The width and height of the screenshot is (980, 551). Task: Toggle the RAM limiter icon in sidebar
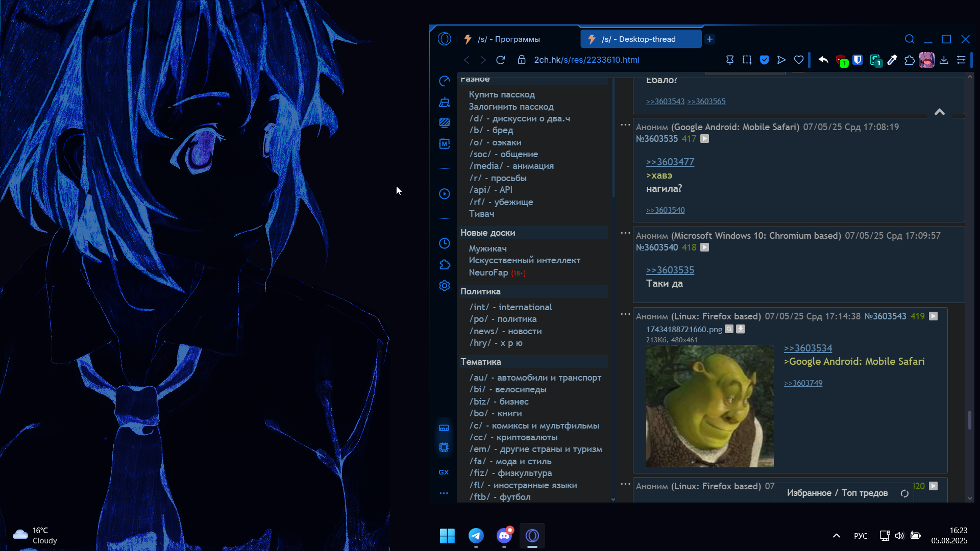pyautogui.click(x=444, y=428)
